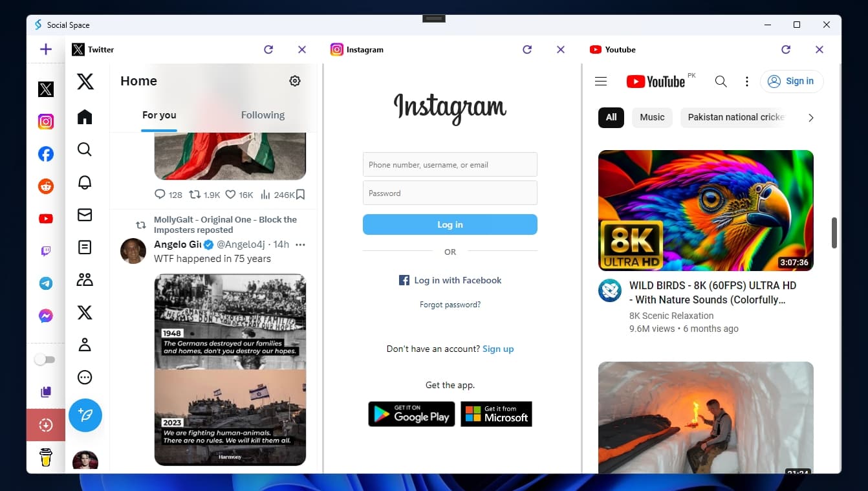Open Twitch in the Social Space sidebar
Screen dimensions: 868x491
[45, 251]
